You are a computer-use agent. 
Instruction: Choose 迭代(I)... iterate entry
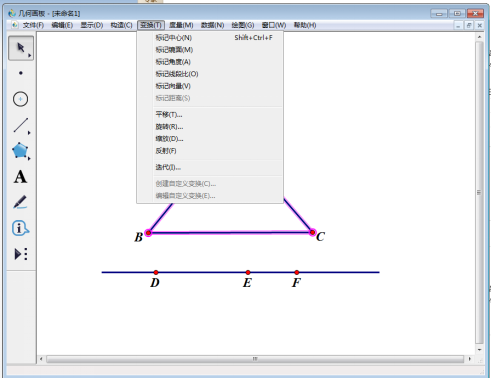pyautogui.click(x=210, y=167)
